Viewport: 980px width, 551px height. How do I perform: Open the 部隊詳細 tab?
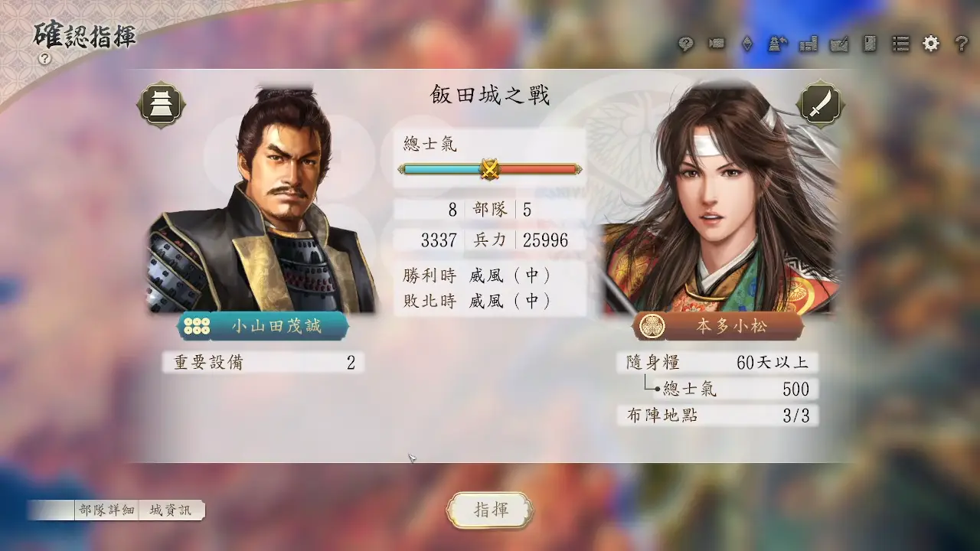107,510
